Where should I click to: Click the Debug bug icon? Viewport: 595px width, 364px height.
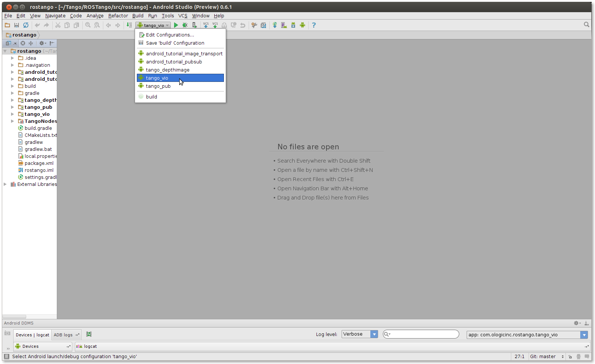point(185,25)
